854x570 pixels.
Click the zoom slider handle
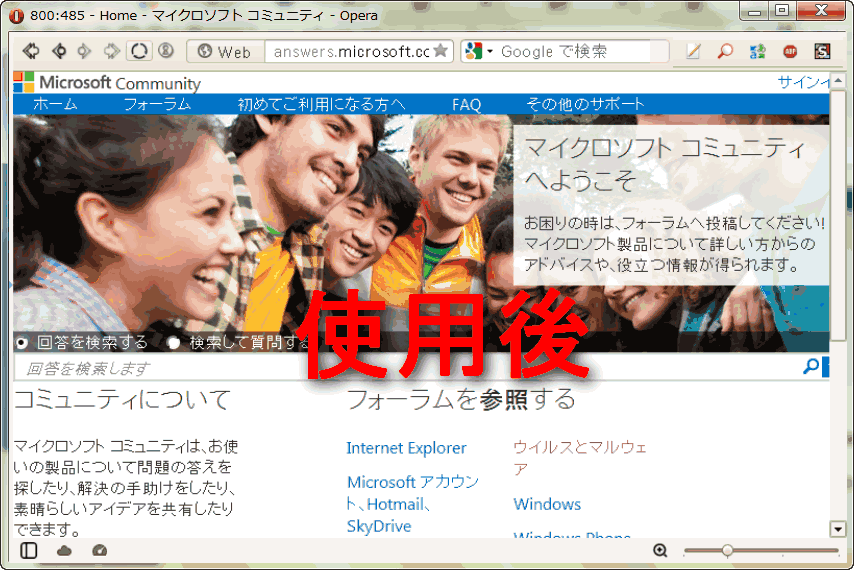coord(727,550)
